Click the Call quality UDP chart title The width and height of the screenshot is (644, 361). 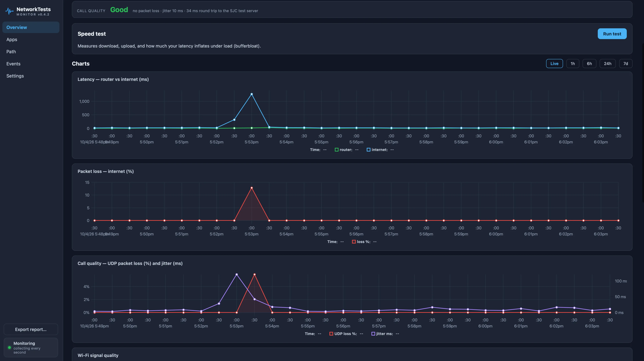[x=130, y=263]
